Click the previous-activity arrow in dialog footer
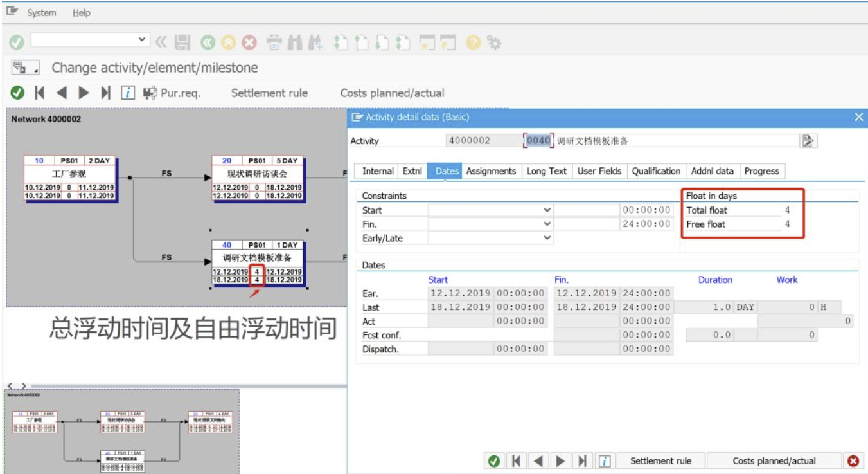 click(538, 460)
